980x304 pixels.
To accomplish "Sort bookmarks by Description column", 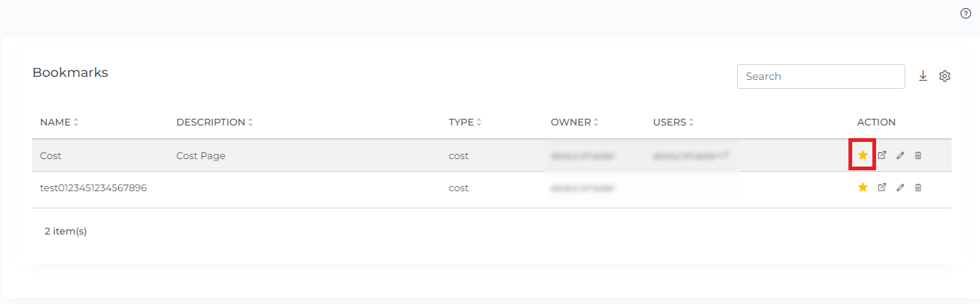I will pyautogui.click(x=250, y=122).
